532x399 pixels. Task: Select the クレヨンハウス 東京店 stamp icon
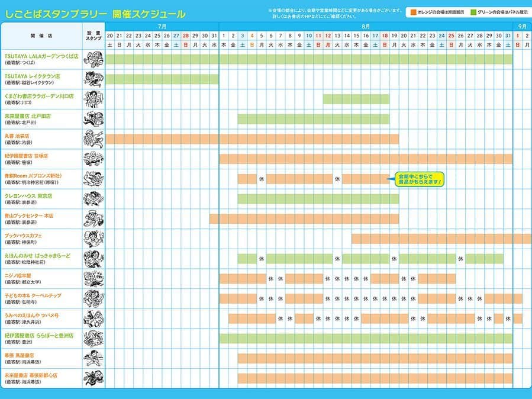(93, 199)
